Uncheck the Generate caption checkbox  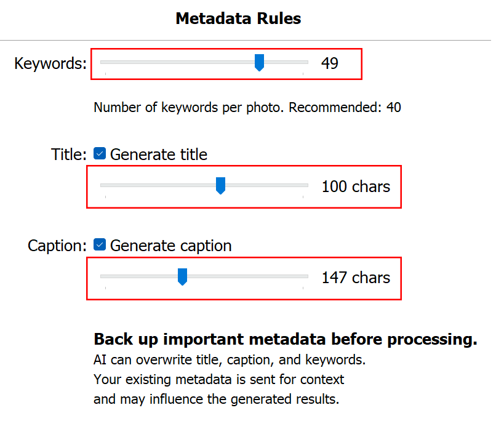(x=100, y=245)
